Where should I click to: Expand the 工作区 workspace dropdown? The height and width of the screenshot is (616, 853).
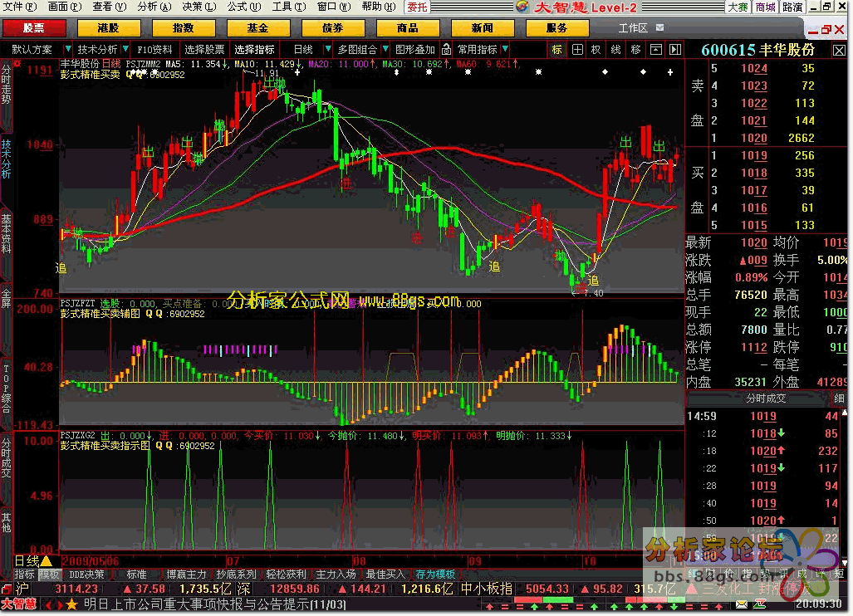coord(659,27)
